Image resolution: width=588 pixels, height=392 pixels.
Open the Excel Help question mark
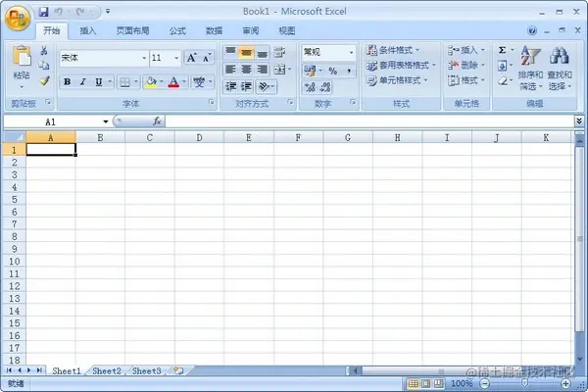532,30
